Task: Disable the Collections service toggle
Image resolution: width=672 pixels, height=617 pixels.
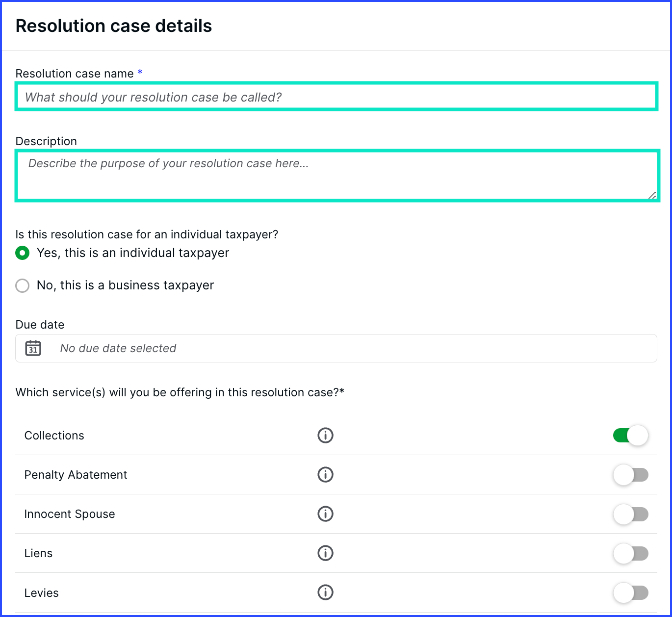Action: [x=631, y=435]
